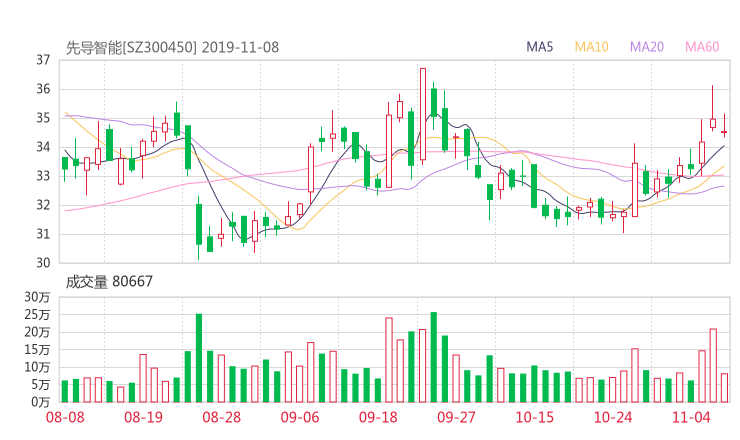
Task: Click the MA10 legend label
Action: point(591,47)
